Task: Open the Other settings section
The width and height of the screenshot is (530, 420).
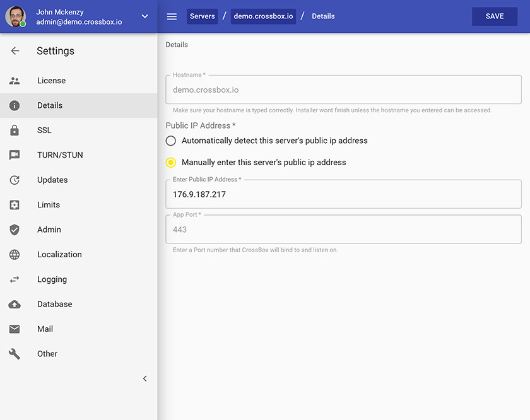Action: (78, 354)
